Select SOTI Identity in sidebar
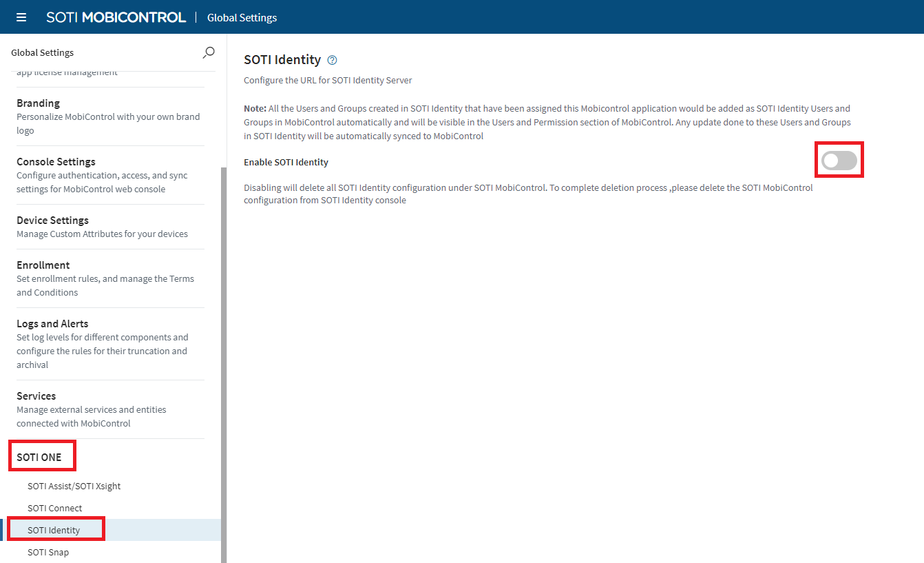Screen dimensions: 924x563 [x=54, y=530]
